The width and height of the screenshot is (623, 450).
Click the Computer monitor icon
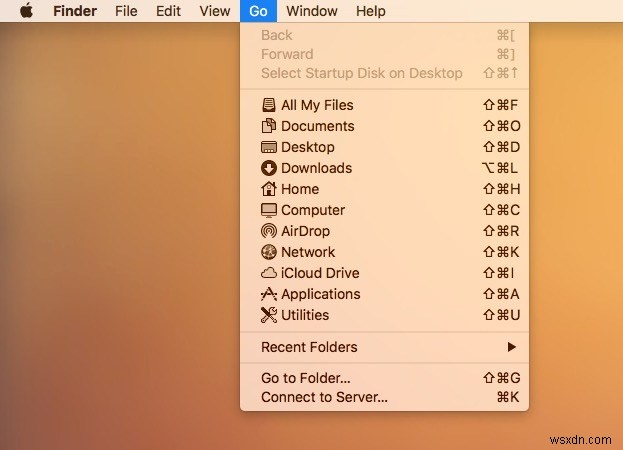coord(269,210)
